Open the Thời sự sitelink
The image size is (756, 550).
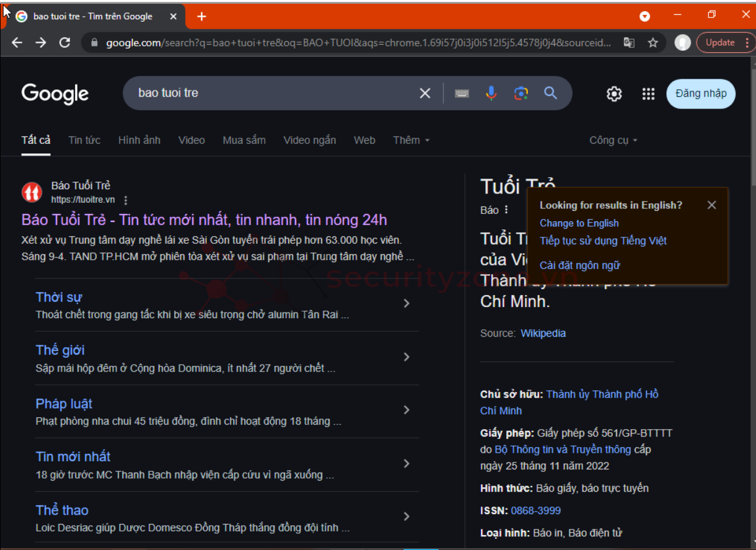pos(59,297)
